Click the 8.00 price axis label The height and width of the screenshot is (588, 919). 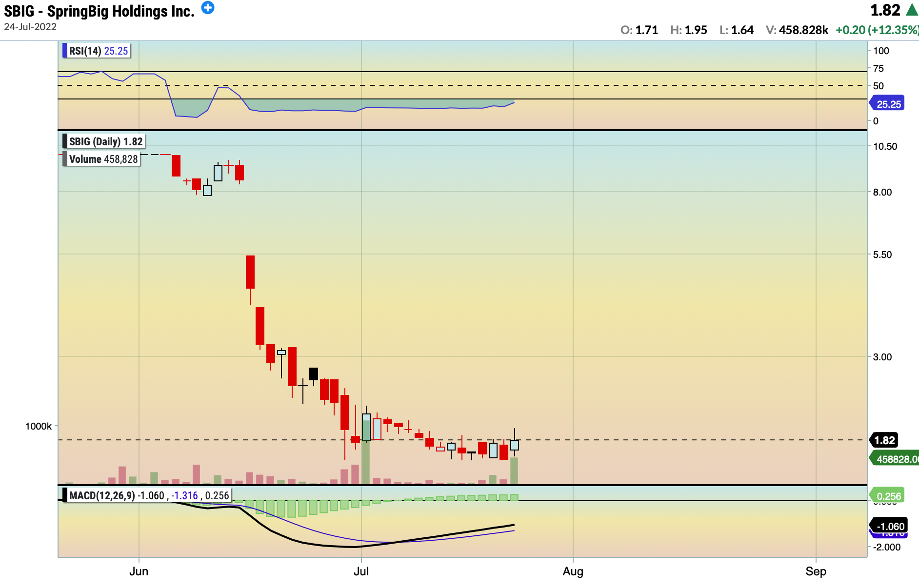click(882, 192)
